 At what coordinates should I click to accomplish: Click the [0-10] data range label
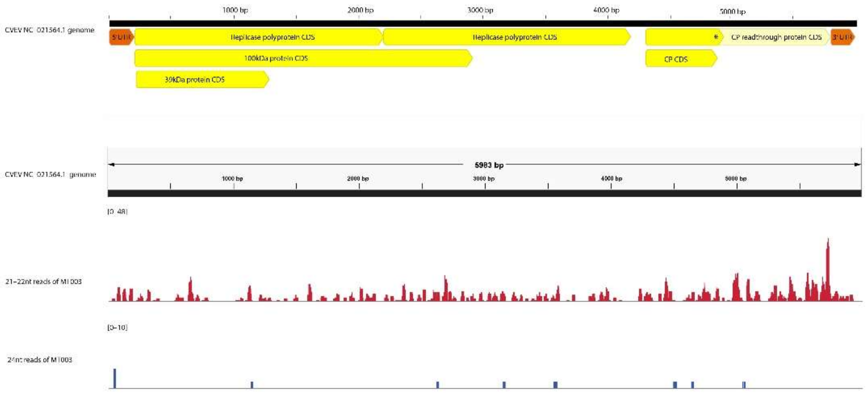click(117, 327)
